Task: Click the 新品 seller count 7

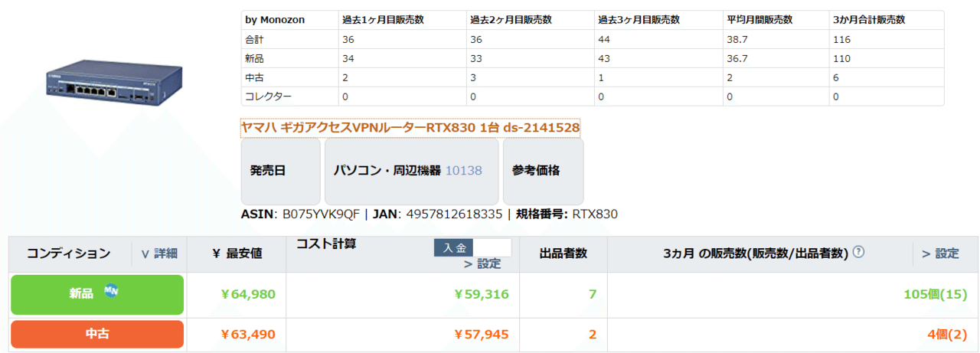Action: point(593,294)
